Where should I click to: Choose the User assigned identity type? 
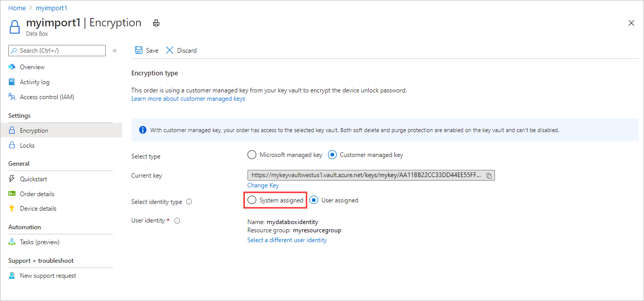point(313,200)
